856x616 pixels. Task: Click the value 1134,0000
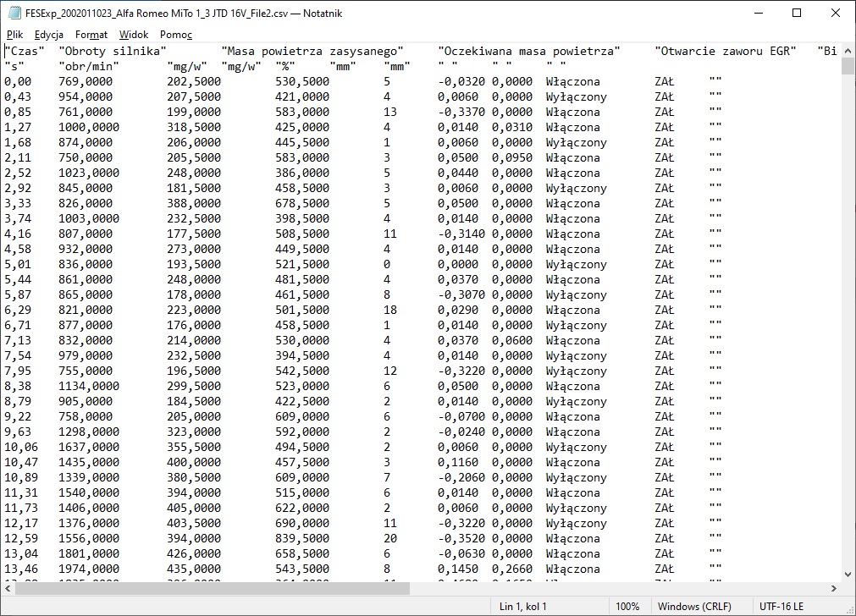point(88,387)
